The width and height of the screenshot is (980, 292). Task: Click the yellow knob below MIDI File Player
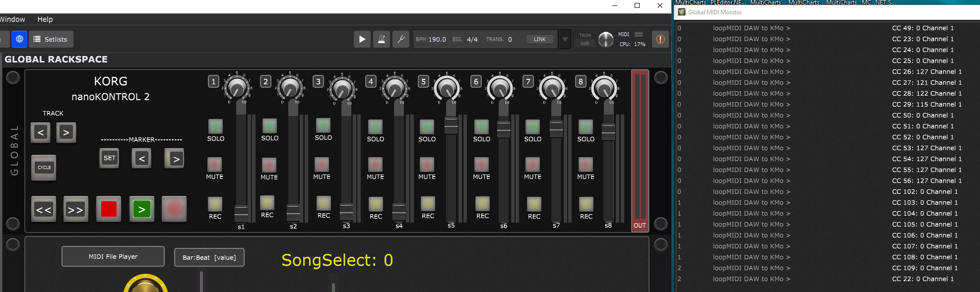click(x=145, y=284)
